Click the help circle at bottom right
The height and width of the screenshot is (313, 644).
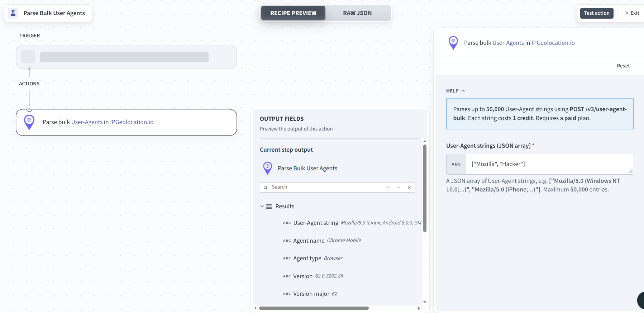pos(641,300)
